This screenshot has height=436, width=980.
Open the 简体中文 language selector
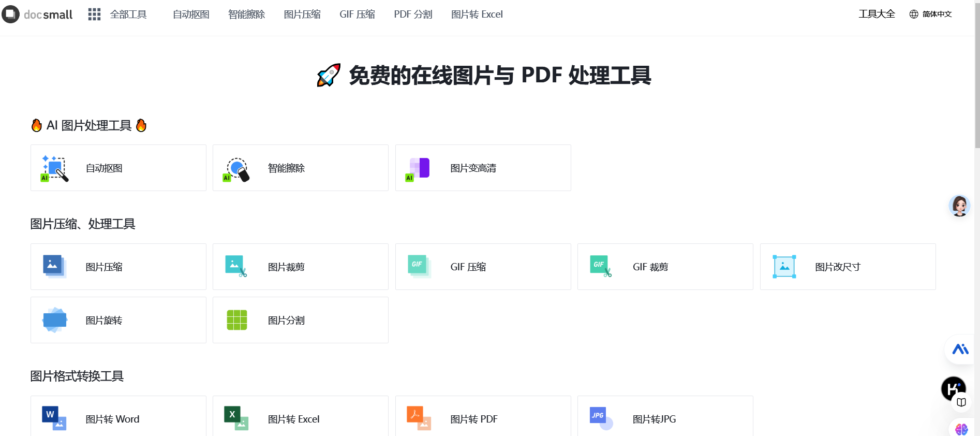coord(931,14)
